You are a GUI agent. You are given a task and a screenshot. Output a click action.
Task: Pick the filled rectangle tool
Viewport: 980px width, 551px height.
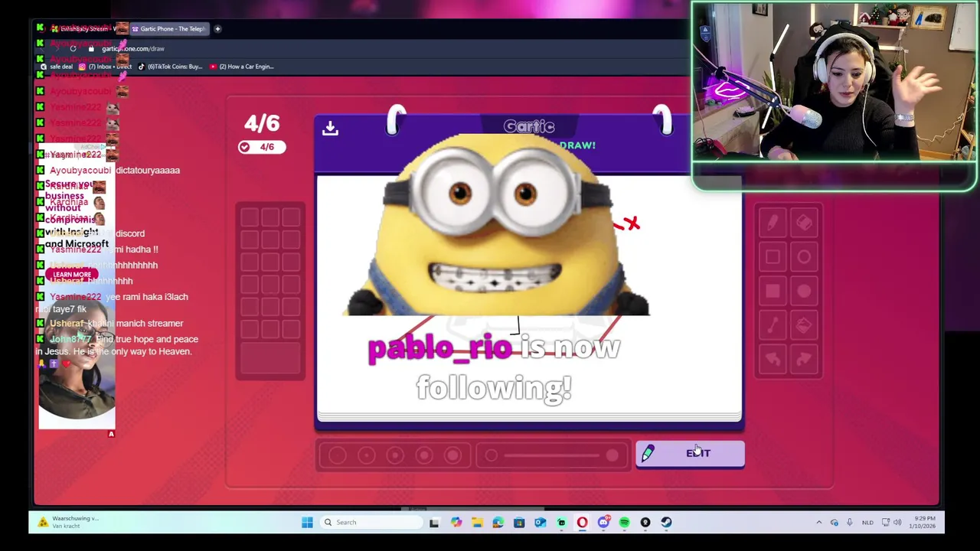773,291
